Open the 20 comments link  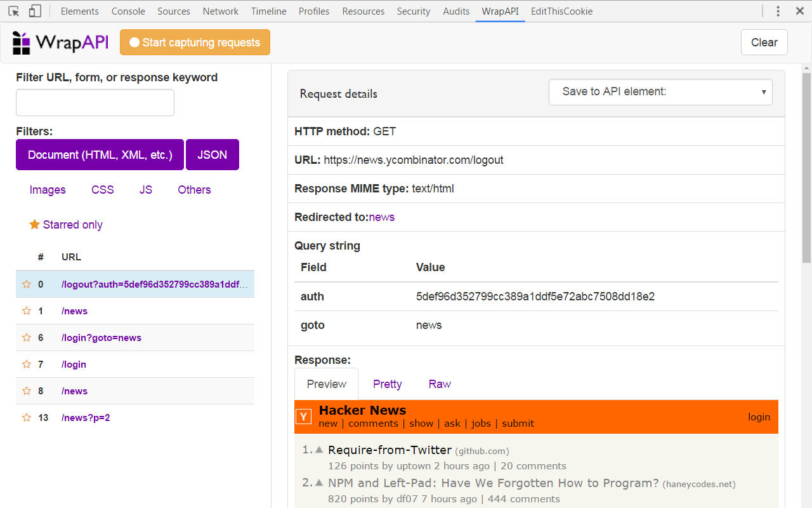pyautogui.click(x=534, y=466)
